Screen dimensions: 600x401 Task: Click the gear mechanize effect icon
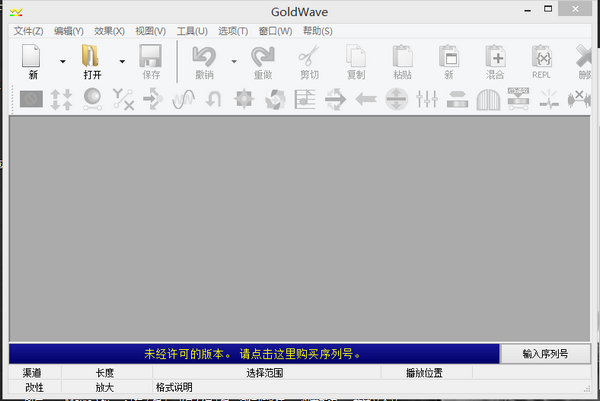(244, 99)
